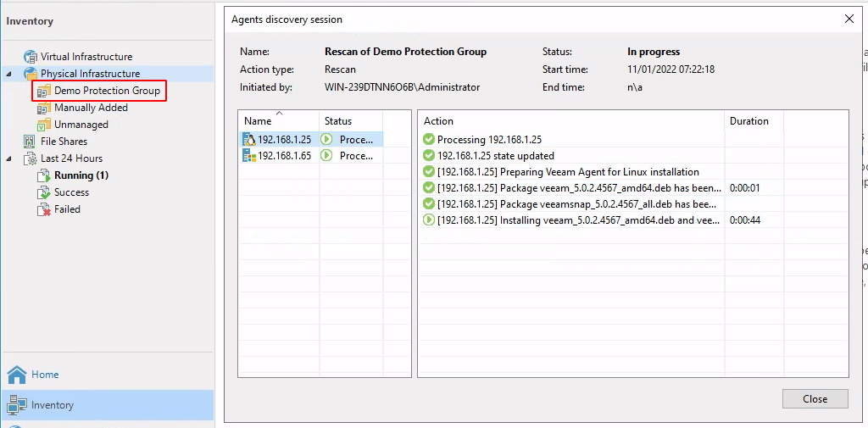This screenshot has width=868, height=428.
Task: Select Physical Infrastructure in the tree
Action: pyautogui.click(x=90, y=74)
